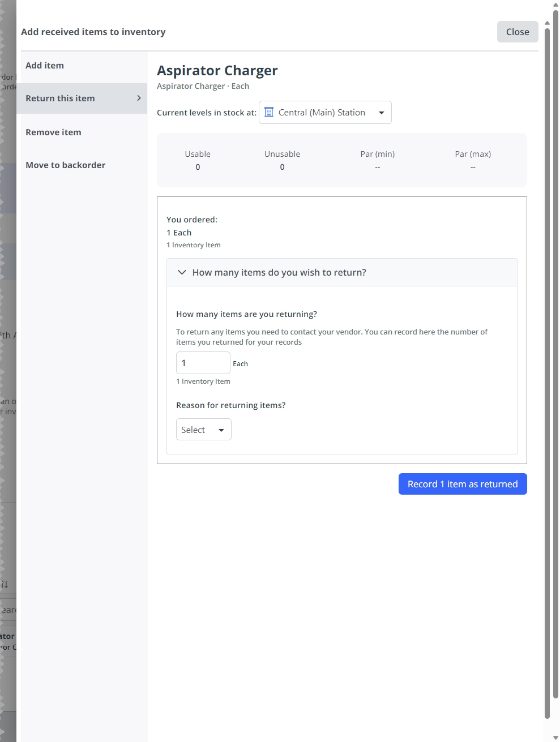Click chevron arrow beside Return this item

pyautogui.click(x=139, y=98)
